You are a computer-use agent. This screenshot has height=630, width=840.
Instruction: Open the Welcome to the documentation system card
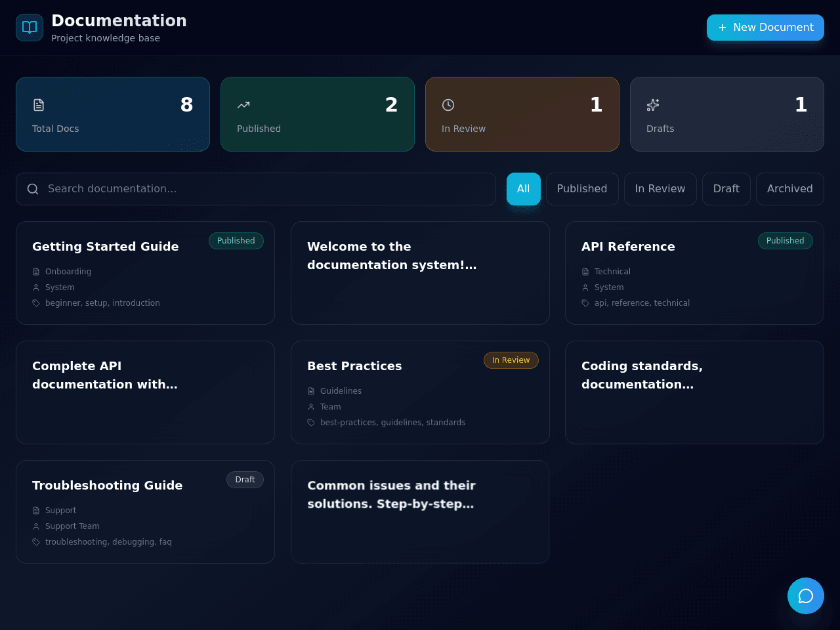click(x=420, y=273)
